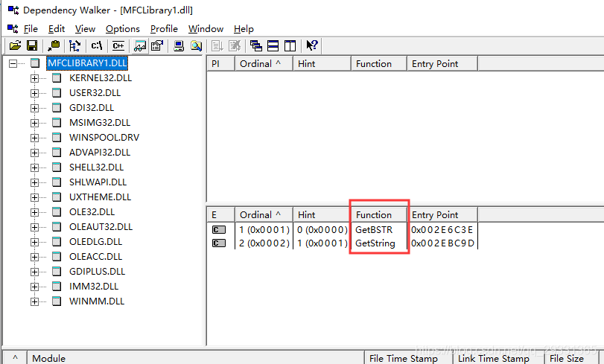Viewport: 604px width, 364px height.
Task: Expand the KERNEL32.DLL tree node
Action: 35,78
